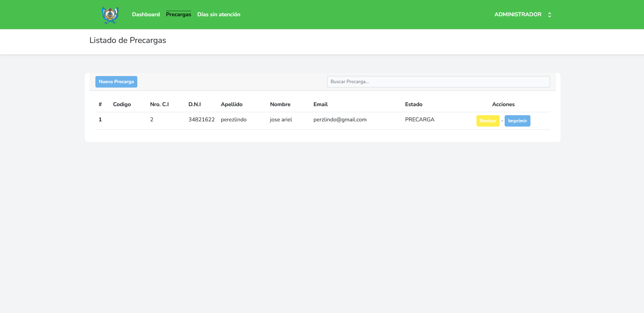This screenshot has width=644, height=313.
Task: Open Días sin atención section
Action: [x=218, y=15]
